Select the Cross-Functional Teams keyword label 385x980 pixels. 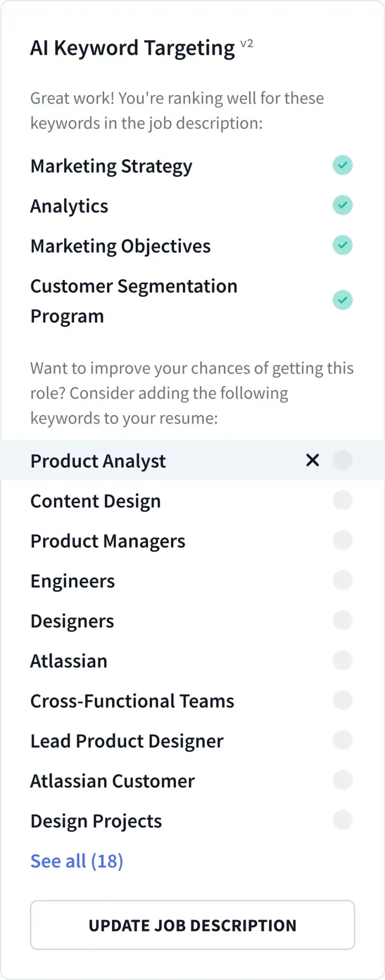pos(132,701)
